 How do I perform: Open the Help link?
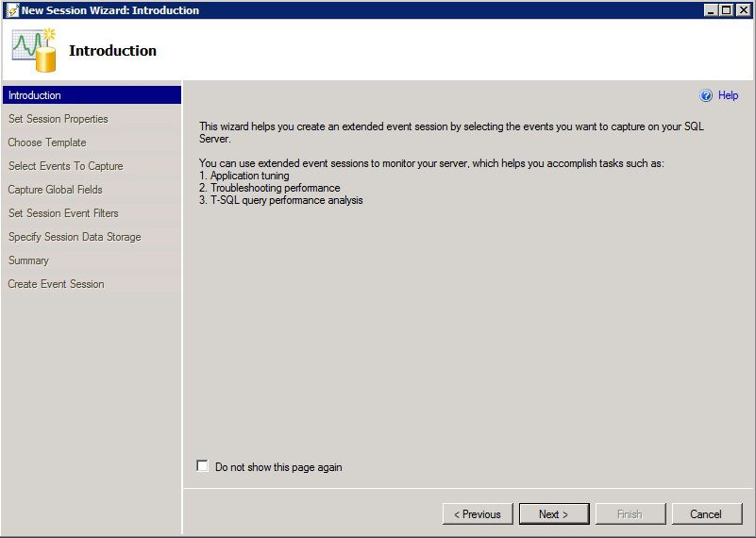(x=728, y=95)
